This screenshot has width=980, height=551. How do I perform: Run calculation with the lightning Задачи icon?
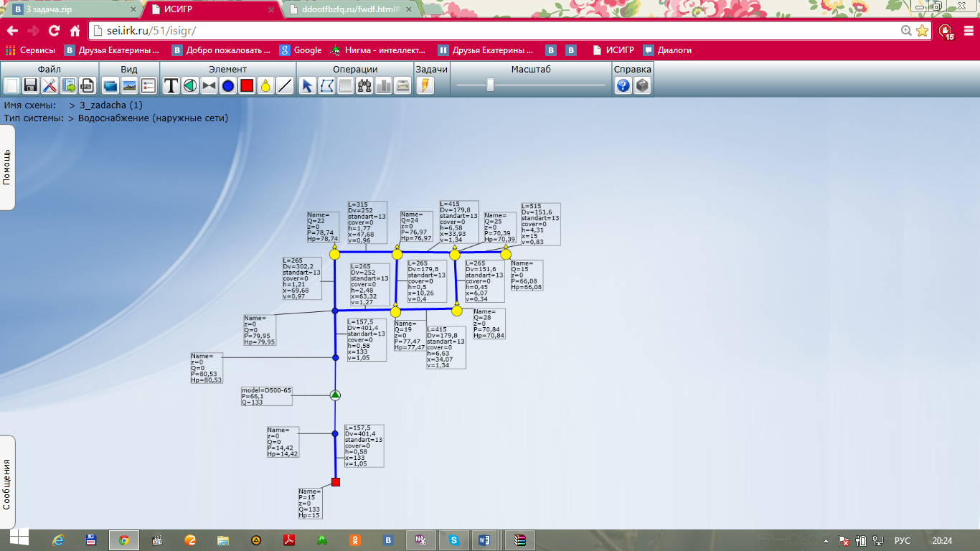425,86
